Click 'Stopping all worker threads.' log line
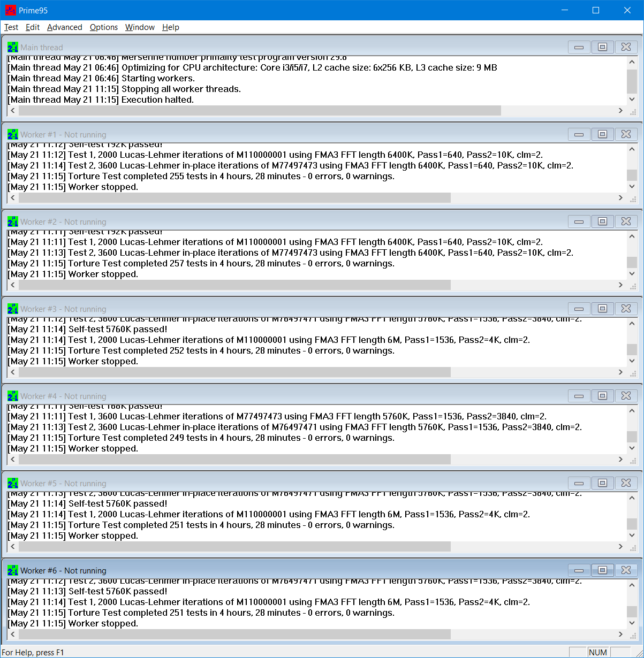Viewport: 644px width, 658px height. (124, 89)
